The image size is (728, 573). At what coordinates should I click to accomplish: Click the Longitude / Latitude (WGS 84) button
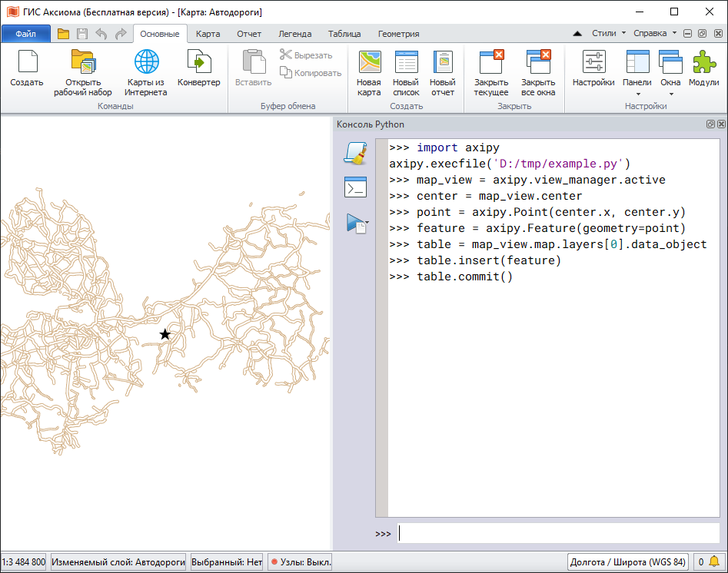point(628,562)
